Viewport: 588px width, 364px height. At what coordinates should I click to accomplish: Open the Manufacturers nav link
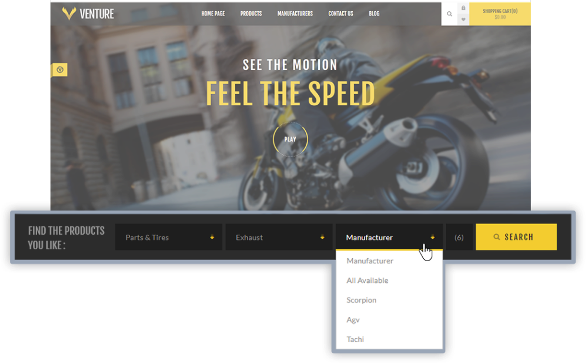(295, 14)
